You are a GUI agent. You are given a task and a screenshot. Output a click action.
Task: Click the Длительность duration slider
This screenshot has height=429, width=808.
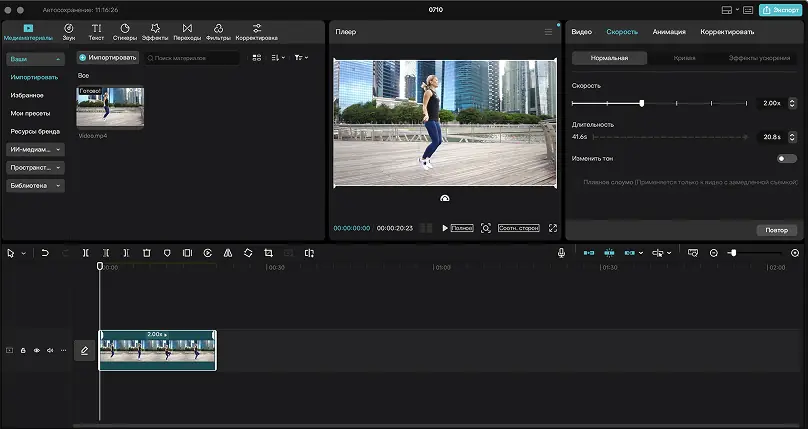670,137
